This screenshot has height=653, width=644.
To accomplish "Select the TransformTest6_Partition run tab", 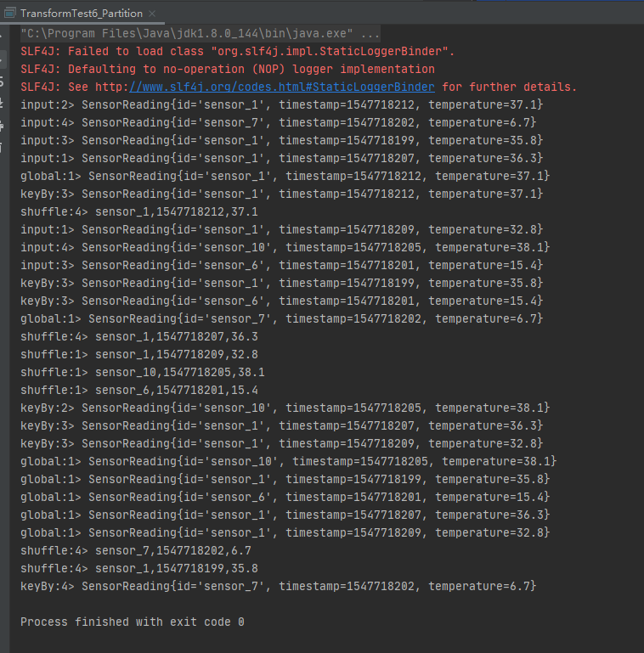I will click(82, 14).
